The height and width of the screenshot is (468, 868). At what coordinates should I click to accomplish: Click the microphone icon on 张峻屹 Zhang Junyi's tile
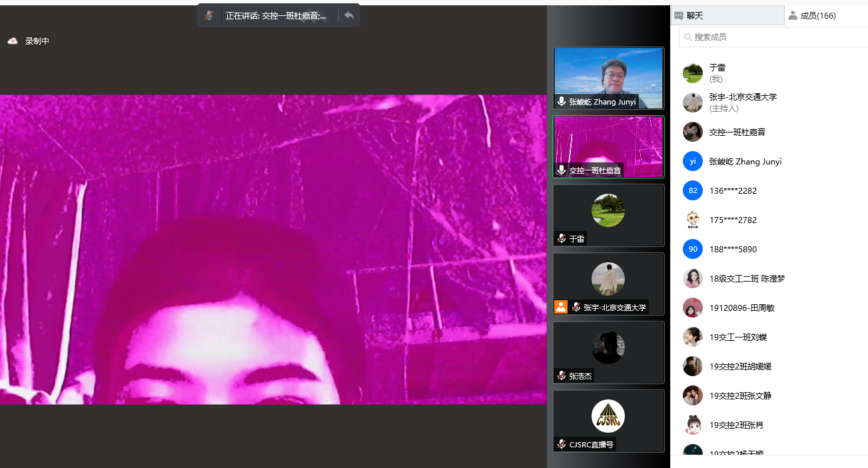tap(562, 102)
